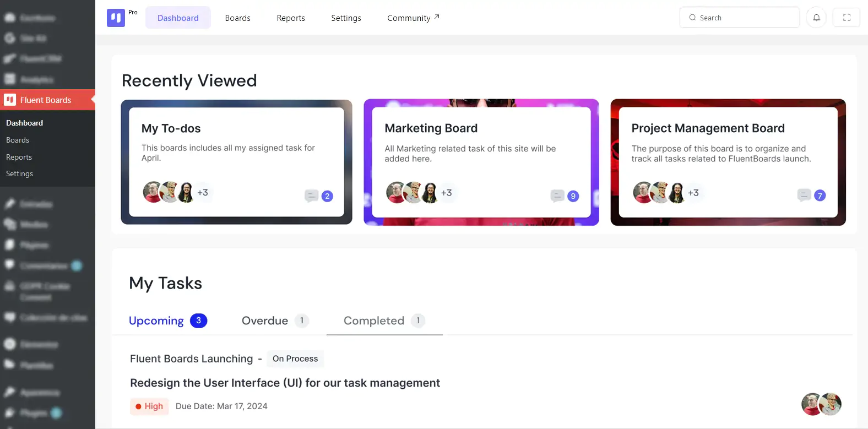Toggle fullscreen mode icon
The width and height of the screenshot is (868, 429).
tap(847, 18)
